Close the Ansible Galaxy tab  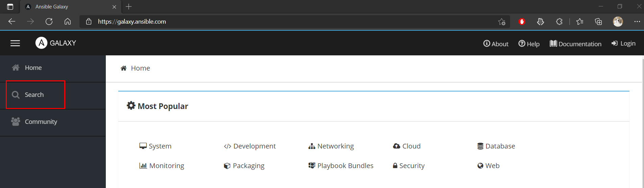(x=114, y=7)
